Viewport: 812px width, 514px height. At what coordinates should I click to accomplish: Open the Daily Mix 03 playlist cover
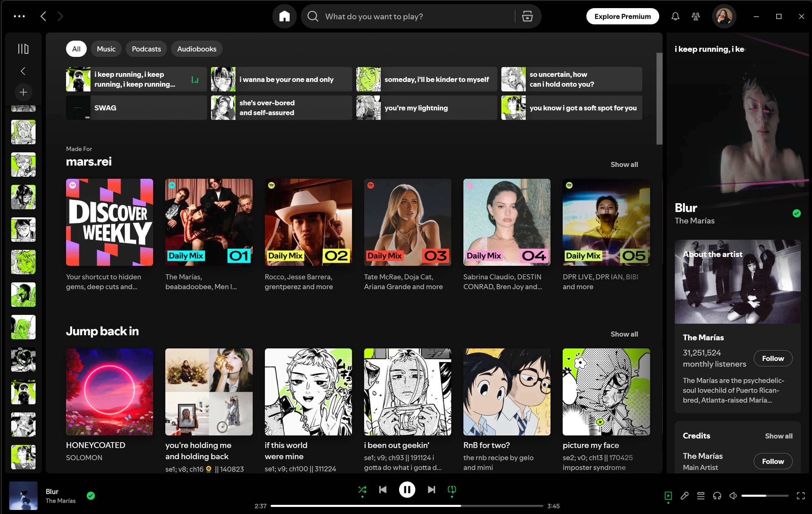click(x=407, y=222)
